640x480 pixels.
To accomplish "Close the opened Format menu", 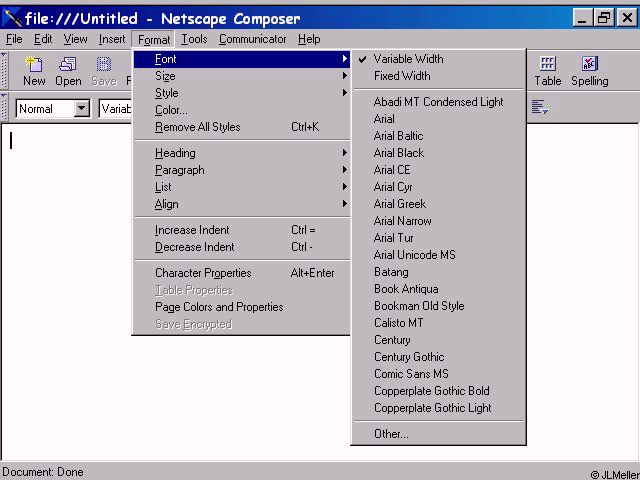I will pyautogui.click(x=153, y=40).
